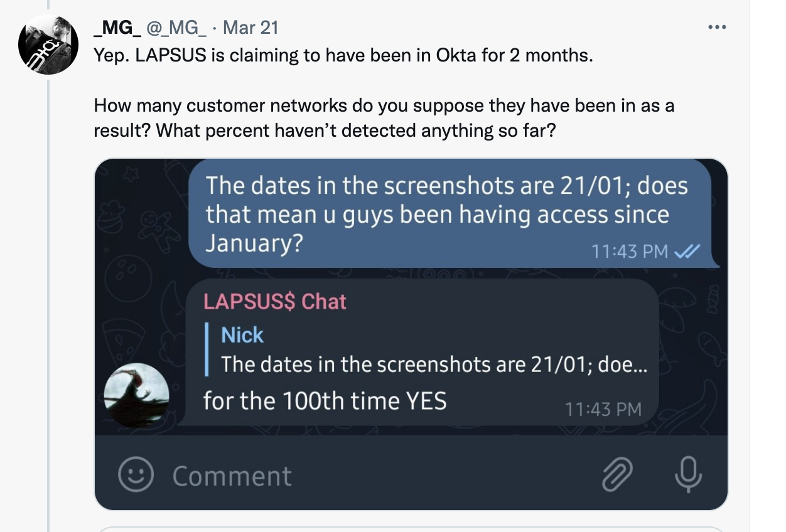
Task: Open the embedded Telegram screenshot image
Action: 411,334
